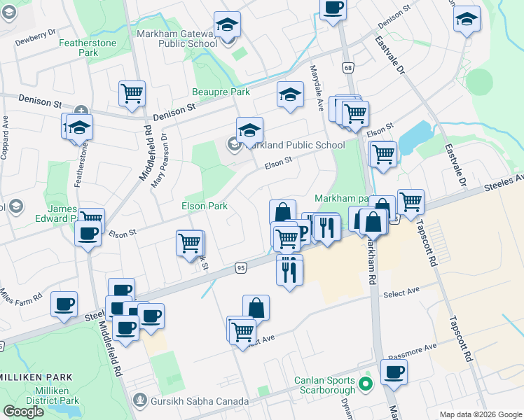Click the shopping cart marker near Middlefield Rd and Denison St
The height and width of the screenshot is (420, 524).
click(x=132, y=94)
